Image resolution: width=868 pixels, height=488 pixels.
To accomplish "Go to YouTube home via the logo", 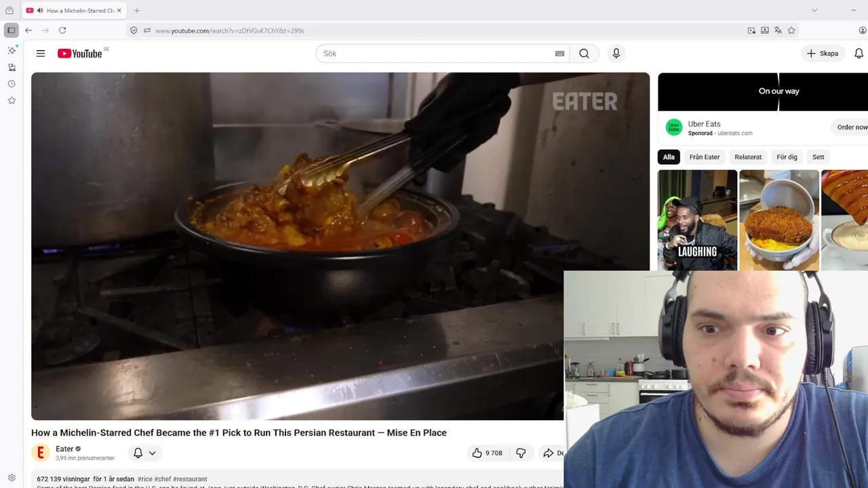I will [x=80, y=54].
